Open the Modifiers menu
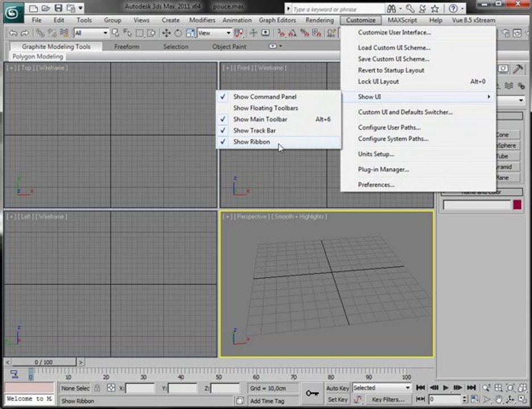532x409 pixels. click(202, 20)
